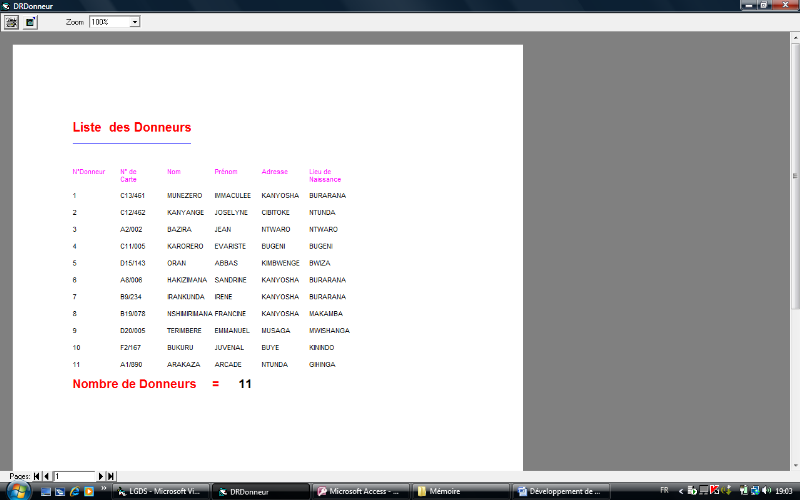Click the FR language indicator
The height and width of the screenshot is (500, 800).
point(664,490)
